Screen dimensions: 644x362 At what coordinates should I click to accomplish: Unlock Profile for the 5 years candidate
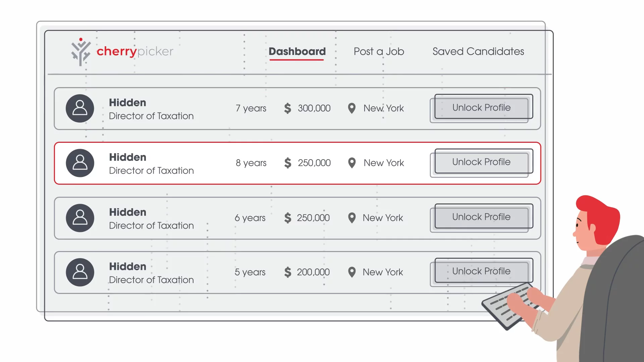point(481,271)
